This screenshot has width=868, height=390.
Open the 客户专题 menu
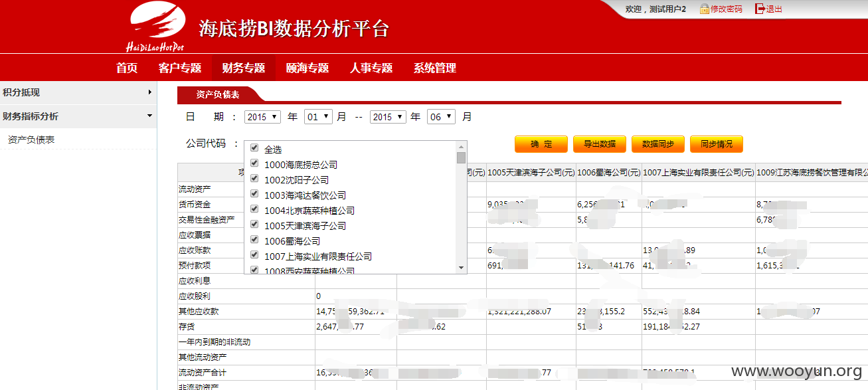click(180, 68)
